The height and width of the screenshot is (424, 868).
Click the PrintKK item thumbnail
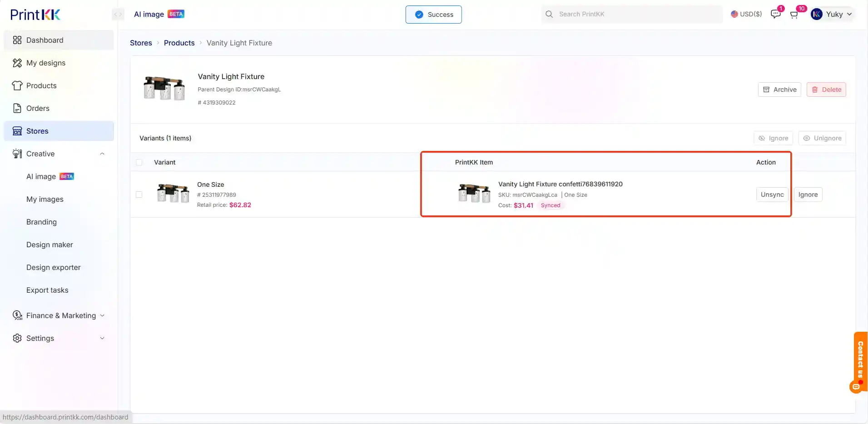[474, 194]
